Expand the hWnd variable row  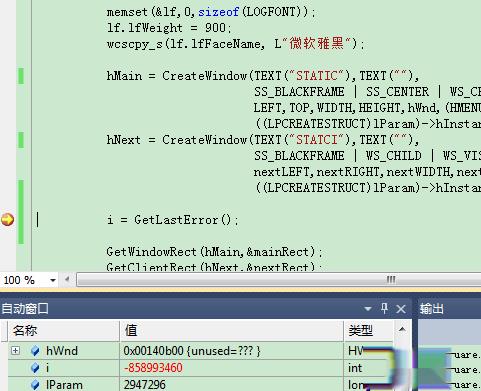coord(15,350)
